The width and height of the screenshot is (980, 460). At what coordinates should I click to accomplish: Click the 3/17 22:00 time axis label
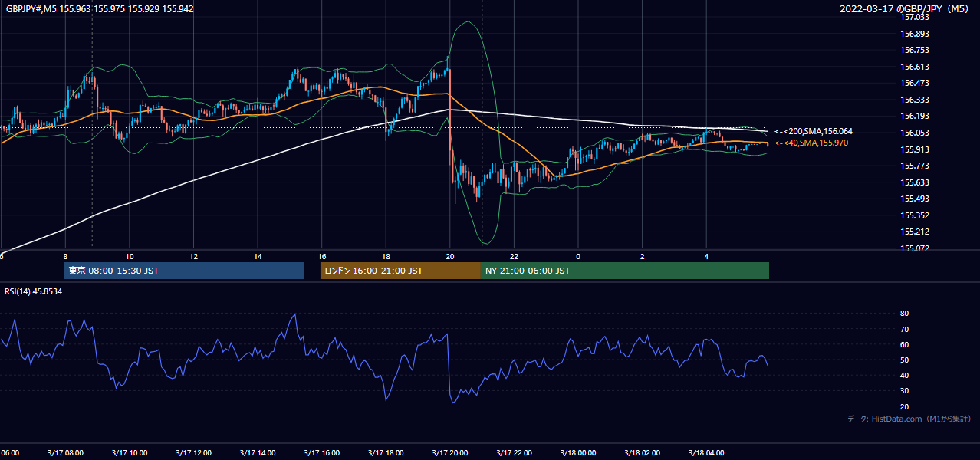[x=514, y=452]
